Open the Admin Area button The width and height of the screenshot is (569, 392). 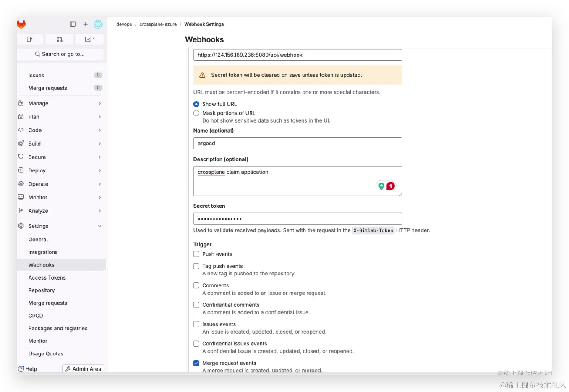83,369
